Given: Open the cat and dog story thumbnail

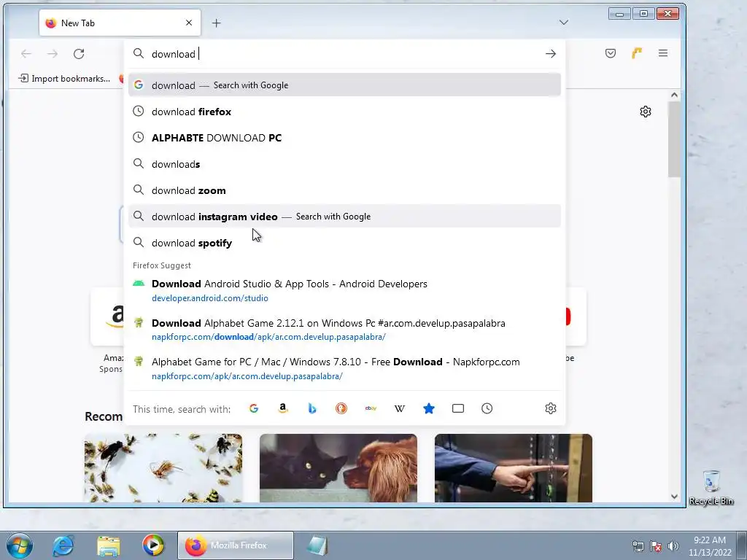Looking at the screenshot, I should point(338,468).
